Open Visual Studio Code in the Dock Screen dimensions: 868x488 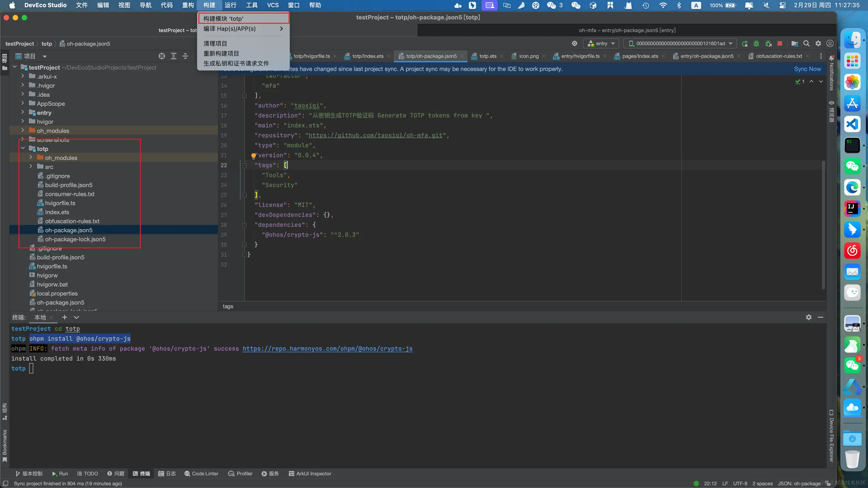click(x=852, y=124)
